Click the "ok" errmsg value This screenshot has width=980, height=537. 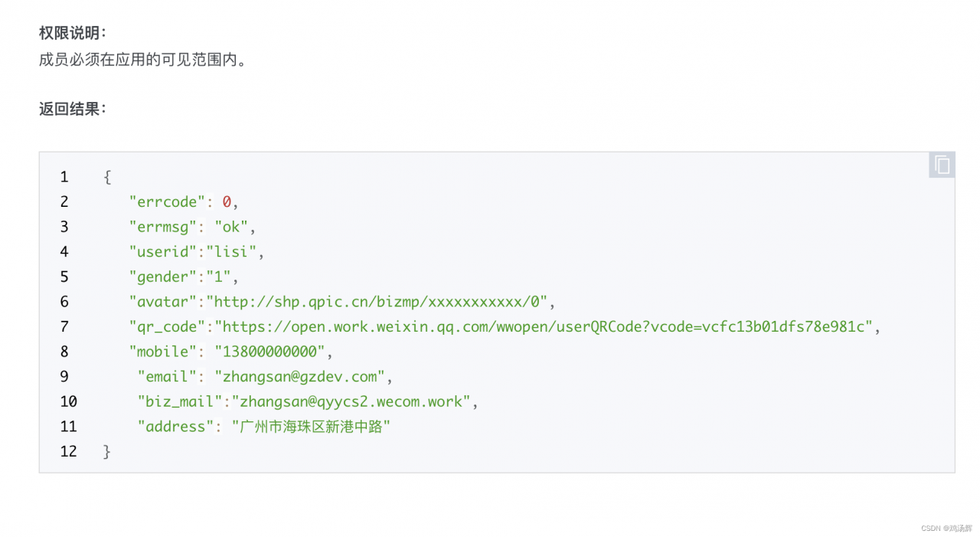(231, 227)
